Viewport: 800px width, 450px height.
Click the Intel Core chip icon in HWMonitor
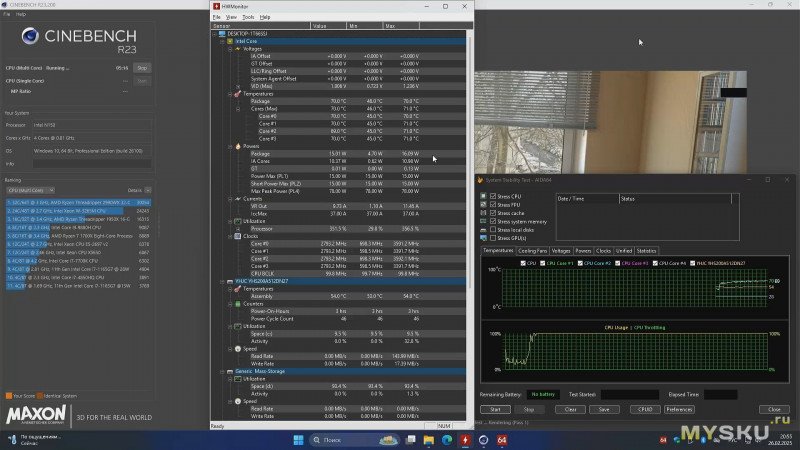[230, 41]
